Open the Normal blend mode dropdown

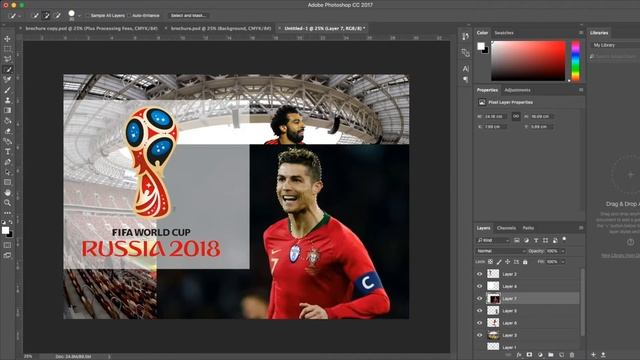tap(501, 251)
